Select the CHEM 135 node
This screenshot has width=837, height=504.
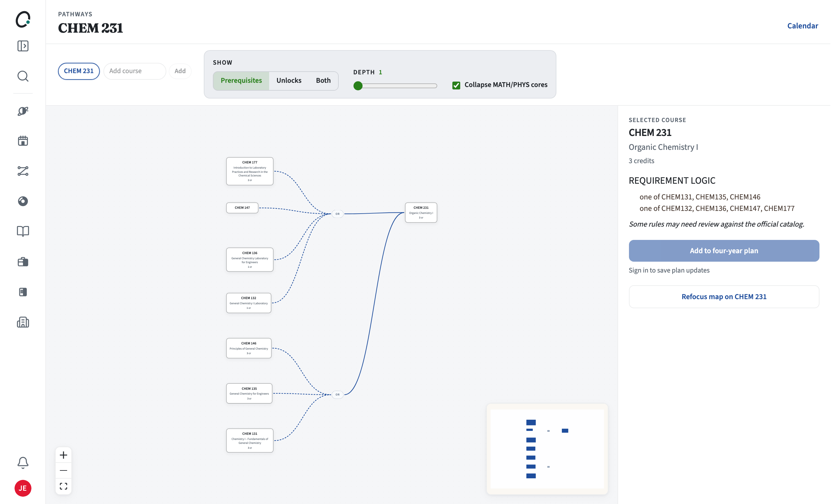(x=249, y=393)
